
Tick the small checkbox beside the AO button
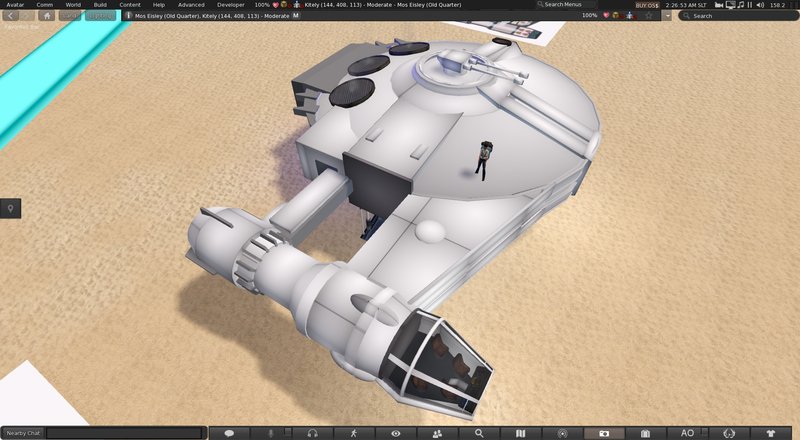(705, 432)
